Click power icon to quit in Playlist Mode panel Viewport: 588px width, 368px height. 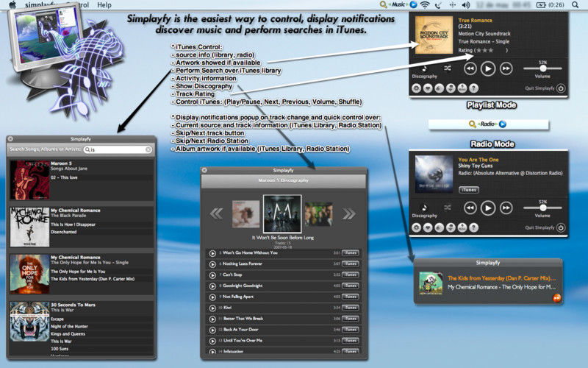[561, 88]
